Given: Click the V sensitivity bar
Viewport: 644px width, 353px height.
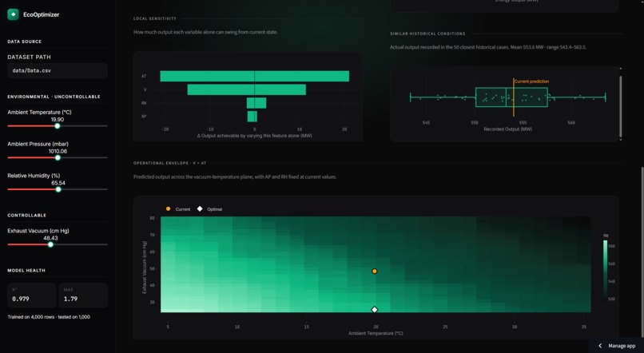Looking at the screenshot, I should tap(247, 89).
